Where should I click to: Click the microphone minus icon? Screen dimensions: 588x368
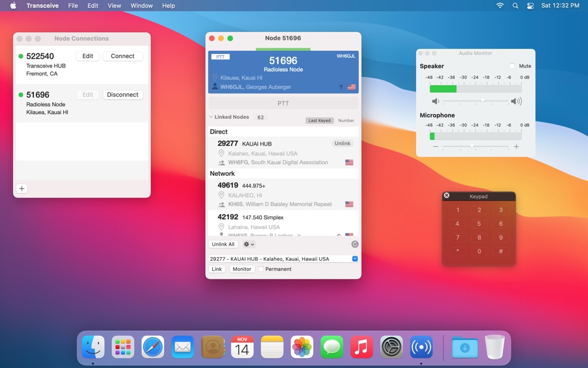coord(435,146)
